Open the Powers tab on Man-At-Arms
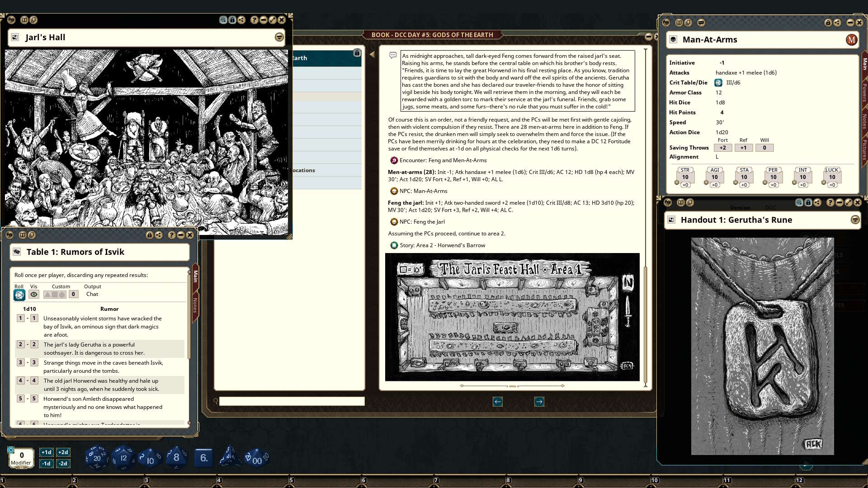The height and width of the screenshot is (488, 868). (864, 93)
